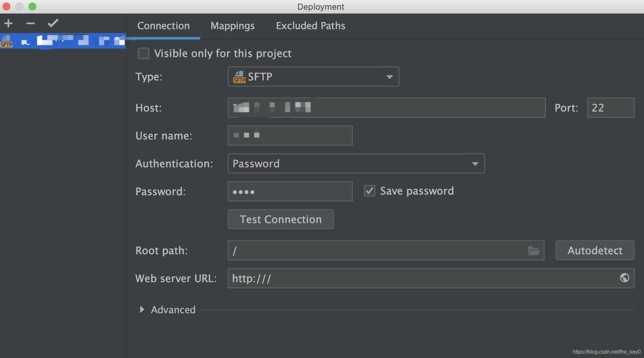
Task: Switch to the Excluded Paths tab
Action: click(x=310, y=25)
